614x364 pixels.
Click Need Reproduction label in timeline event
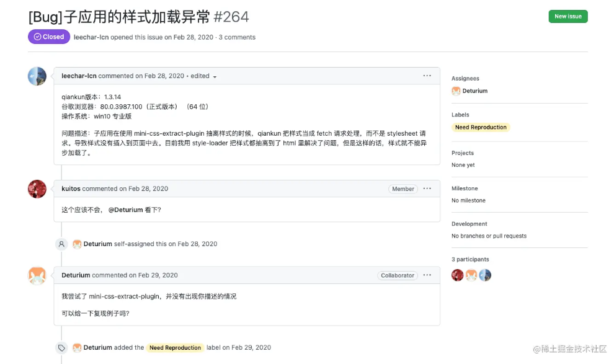[175, 347]
